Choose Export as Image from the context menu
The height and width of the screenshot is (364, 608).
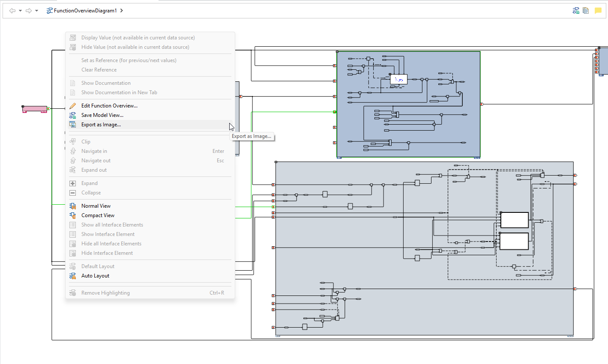click(x=101, y=124)
